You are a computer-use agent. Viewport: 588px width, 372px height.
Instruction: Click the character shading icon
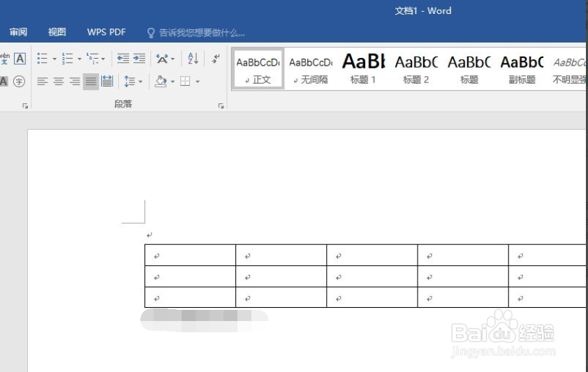coord(3,81)
